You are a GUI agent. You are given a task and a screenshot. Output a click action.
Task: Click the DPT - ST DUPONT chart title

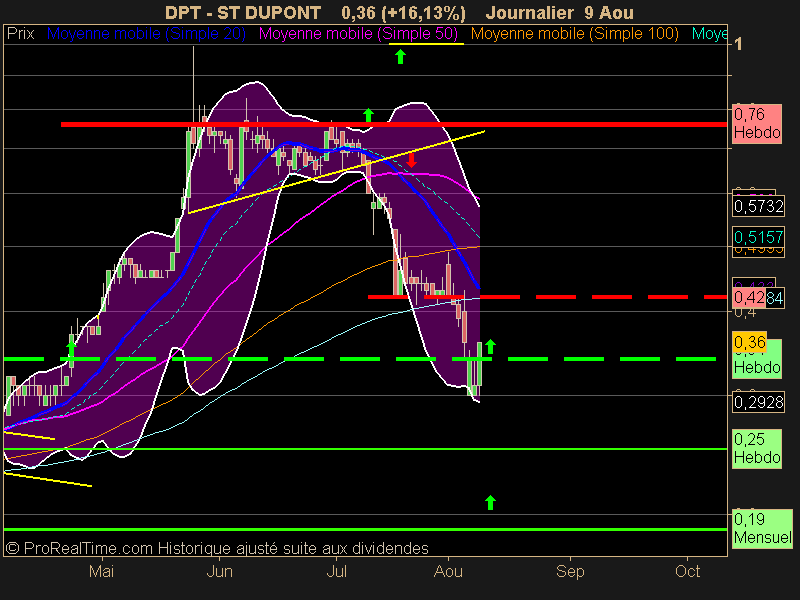tap(243, 12)
